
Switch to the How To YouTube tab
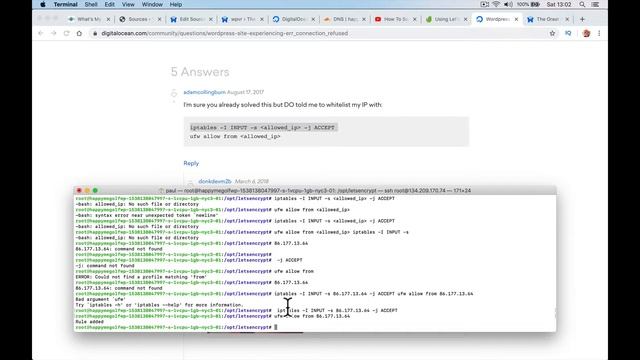395,19
